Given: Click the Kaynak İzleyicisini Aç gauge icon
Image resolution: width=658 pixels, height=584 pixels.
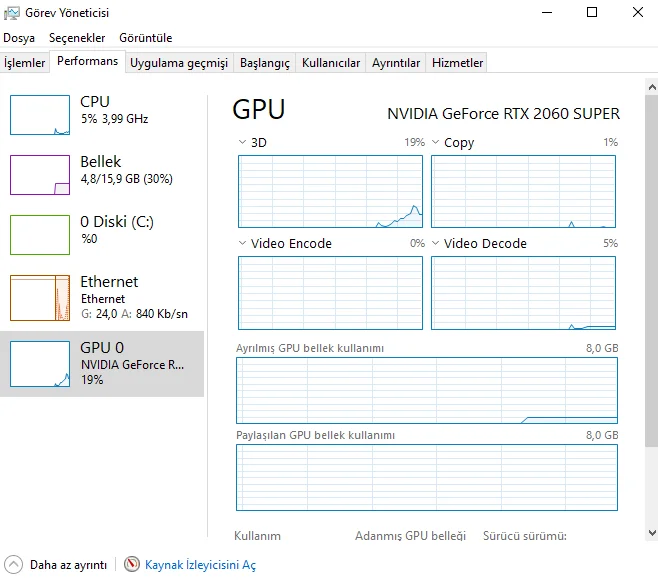Looking at the screenshot, I should (x=132, y=565).
